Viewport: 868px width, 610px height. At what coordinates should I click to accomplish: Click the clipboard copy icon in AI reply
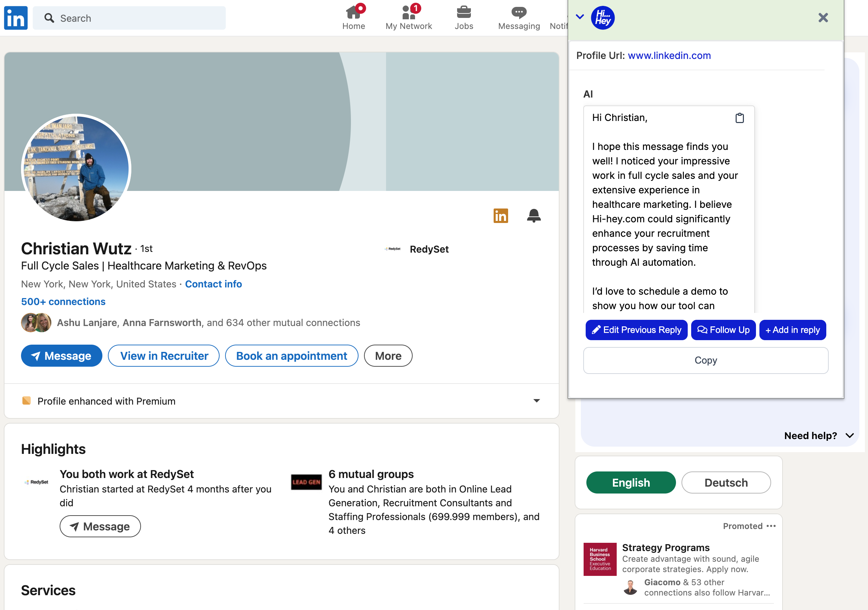739,118
